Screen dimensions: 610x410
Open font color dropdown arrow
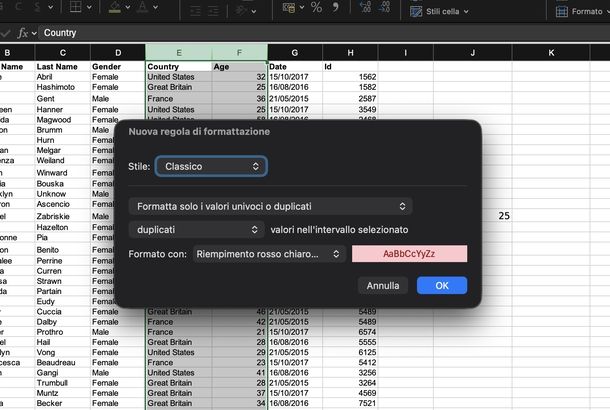point(155,7)
